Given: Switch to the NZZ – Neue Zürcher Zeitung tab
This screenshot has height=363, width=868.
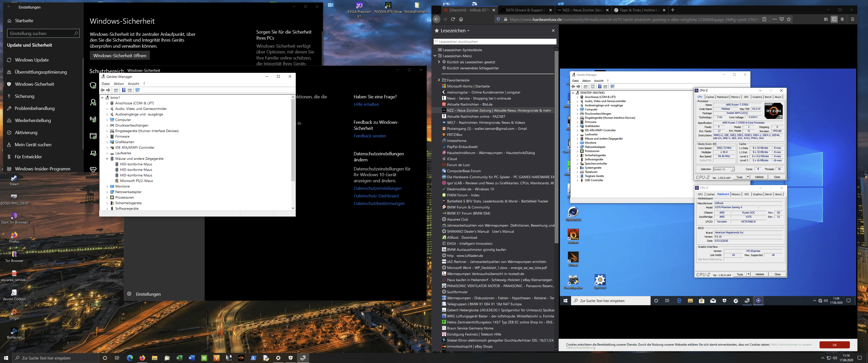Looking at the screenshot, I should click(583, 10).
